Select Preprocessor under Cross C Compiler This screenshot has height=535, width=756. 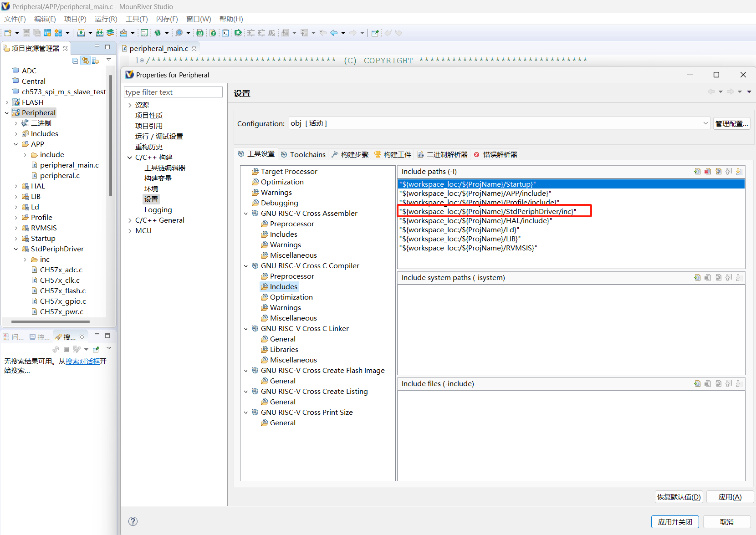coord(291,276)
